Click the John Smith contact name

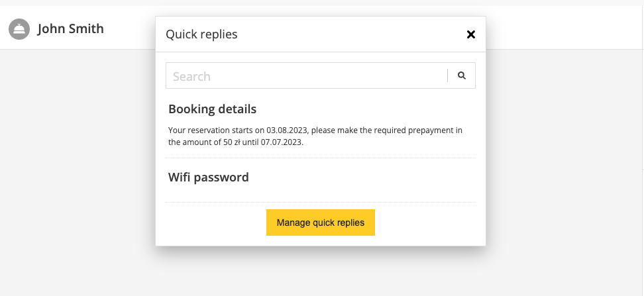[x=70, y=29]
